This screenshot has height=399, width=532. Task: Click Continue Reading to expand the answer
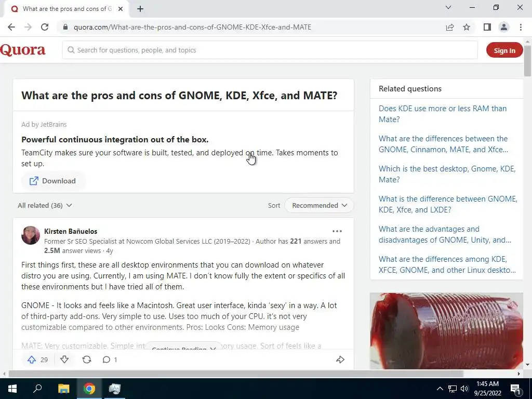pos(183,347)
